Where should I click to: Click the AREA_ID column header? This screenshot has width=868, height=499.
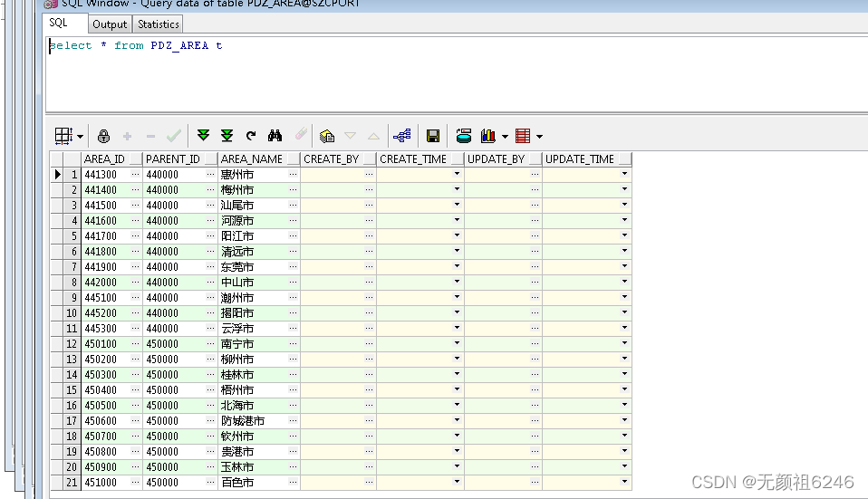click(111, 159)
